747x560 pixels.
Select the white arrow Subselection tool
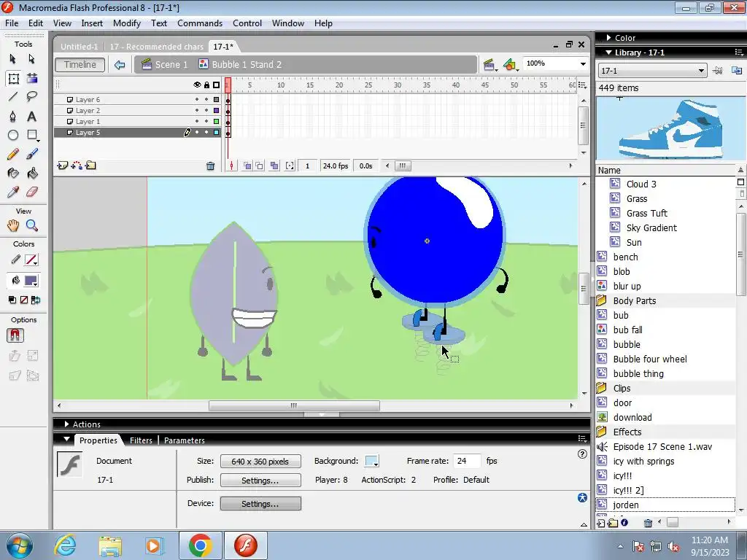(32, 58)
